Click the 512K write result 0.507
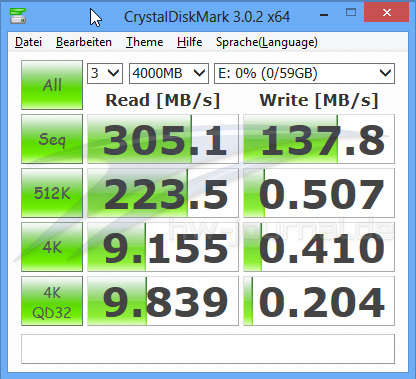This screenshot has width=416, height=379. tap(319, 193)
